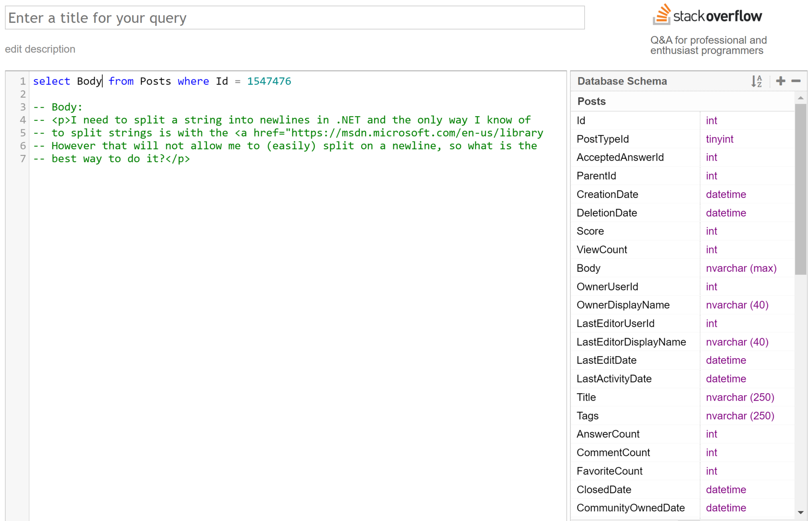
Task: Open the edit description link
Action: (x=40, y=49)
